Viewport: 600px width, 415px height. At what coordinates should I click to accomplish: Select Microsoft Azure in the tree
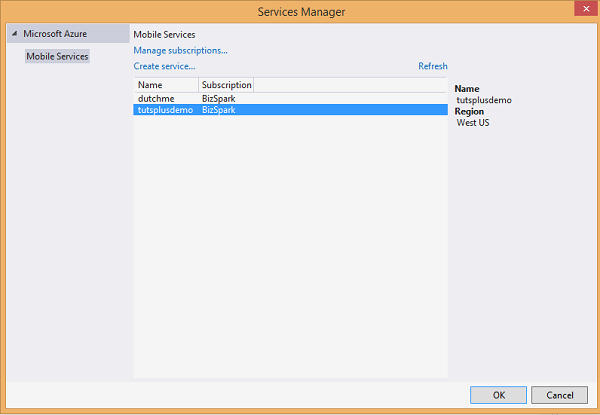(55, 34)
